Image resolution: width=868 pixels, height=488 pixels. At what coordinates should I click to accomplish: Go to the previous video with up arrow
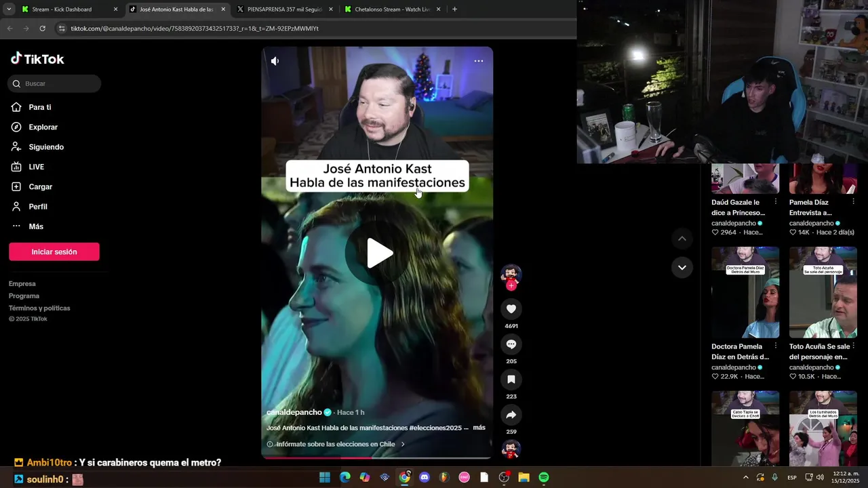(682, 239)
